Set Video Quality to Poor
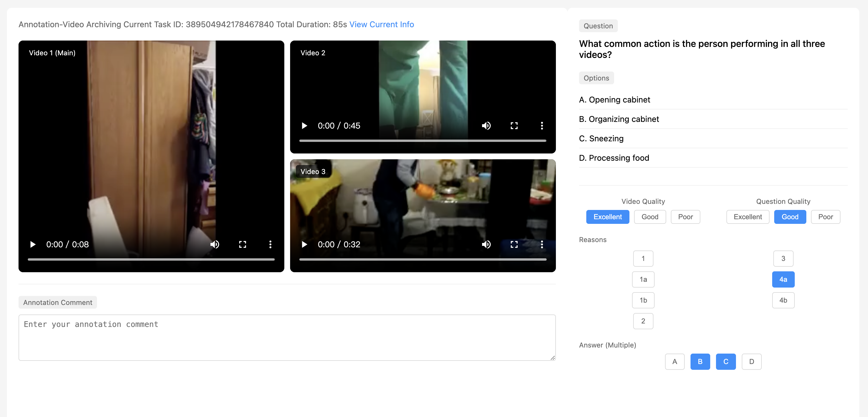The height and width of the screenshot is (417, 868). [685, 217]
